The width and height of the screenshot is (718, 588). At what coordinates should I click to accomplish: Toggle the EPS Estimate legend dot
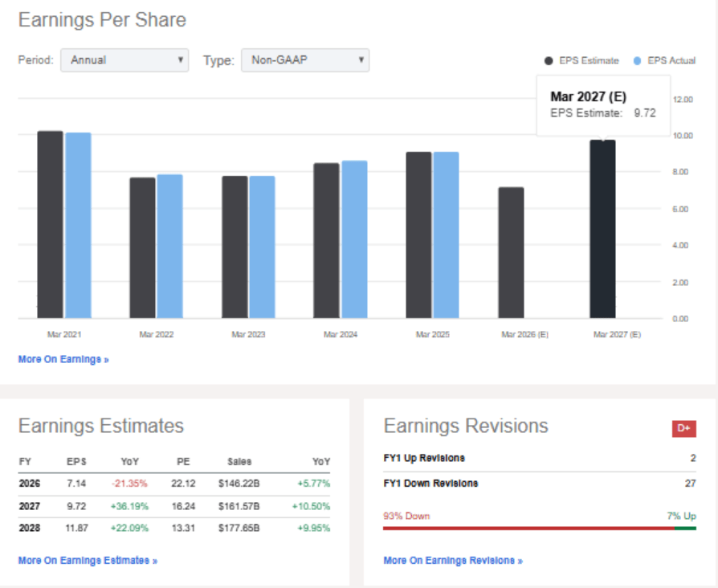[x=549, y=61]
